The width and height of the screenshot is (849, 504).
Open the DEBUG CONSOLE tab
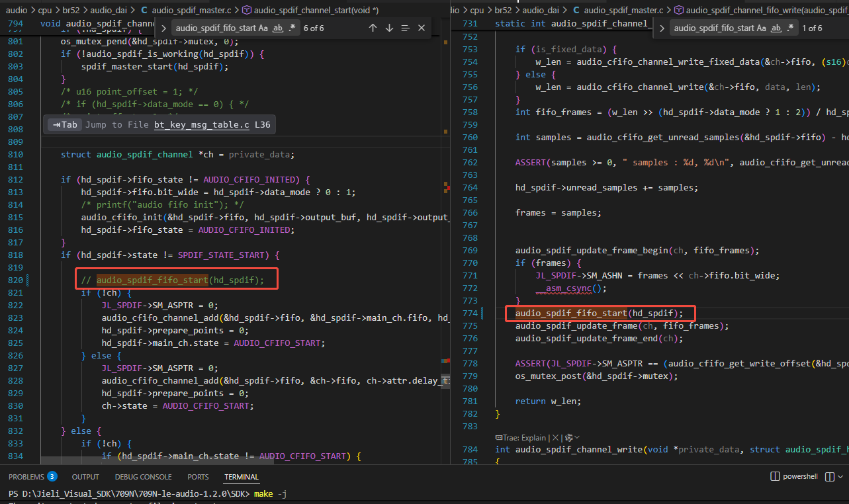click(143, 477)
